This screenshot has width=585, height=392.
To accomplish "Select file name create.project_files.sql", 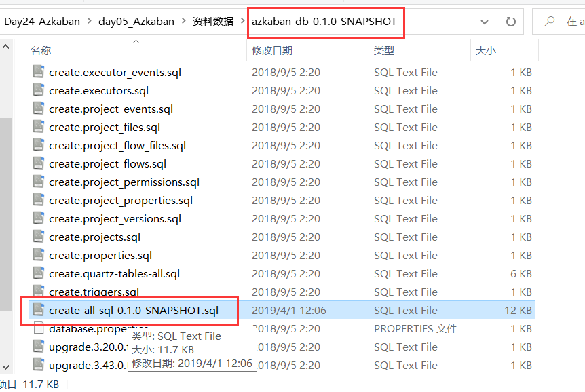I will tap(105, 128).
